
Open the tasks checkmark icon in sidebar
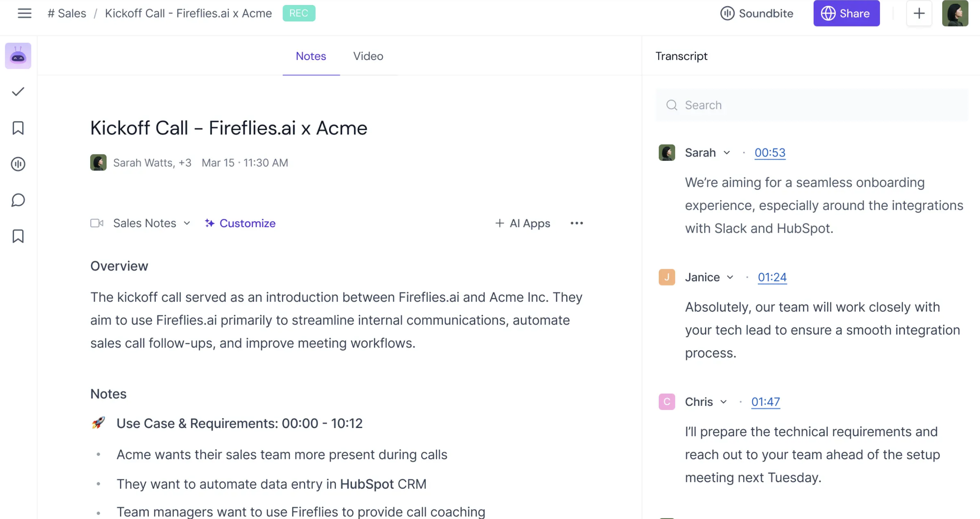click(x=18, y=92)
